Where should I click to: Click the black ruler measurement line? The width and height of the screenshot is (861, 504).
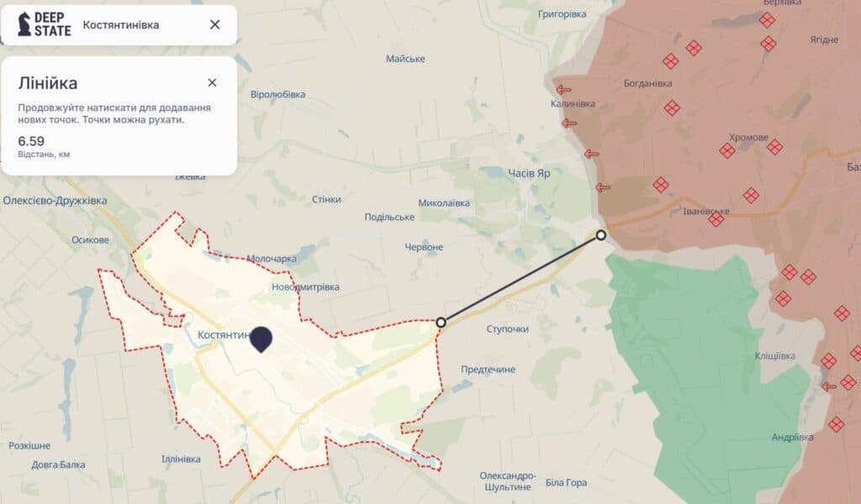coord(520,279)
